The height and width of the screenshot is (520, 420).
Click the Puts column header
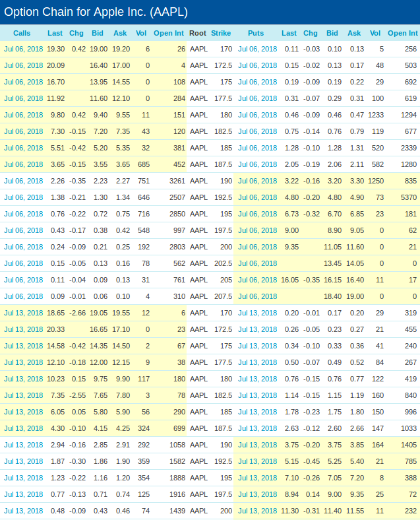tap(256, 33)
